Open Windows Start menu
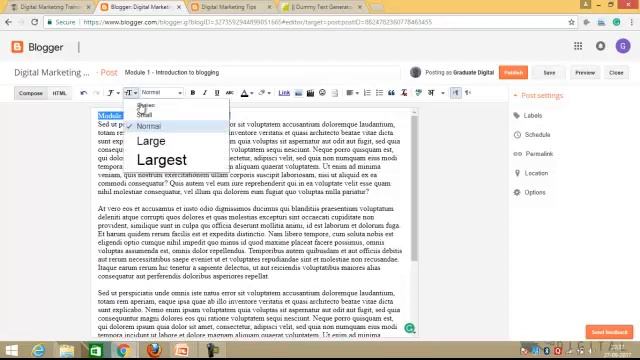Screen dimensions: 640x360 (12, 351)
